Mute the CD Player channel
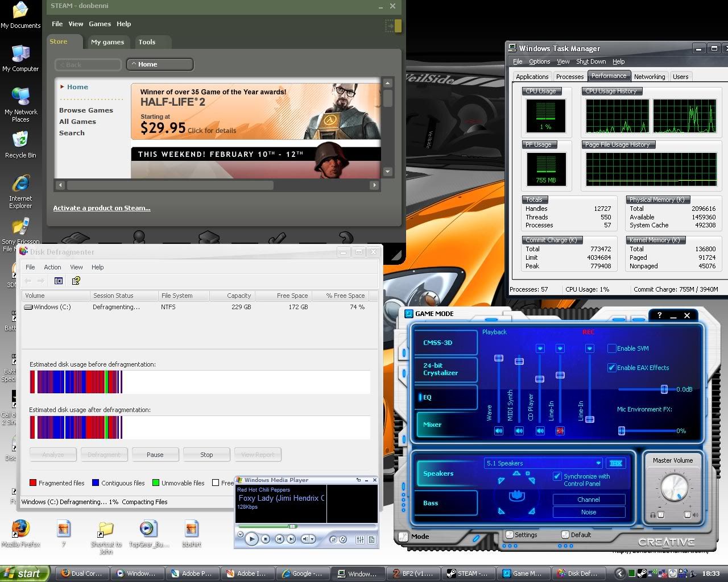Image resolution: width=728 pixels, height=582 pixels. [540, 431]
